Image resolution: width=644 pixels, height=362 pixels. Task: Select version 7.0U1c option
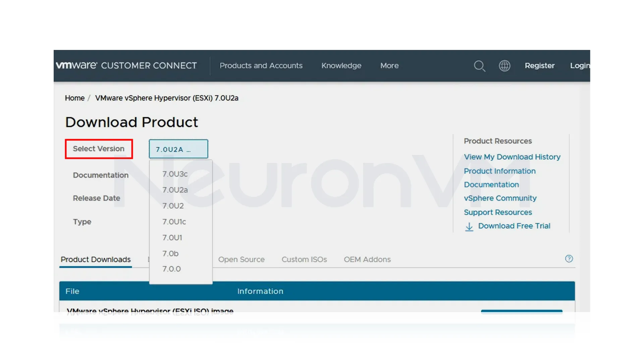coord(174,222)
